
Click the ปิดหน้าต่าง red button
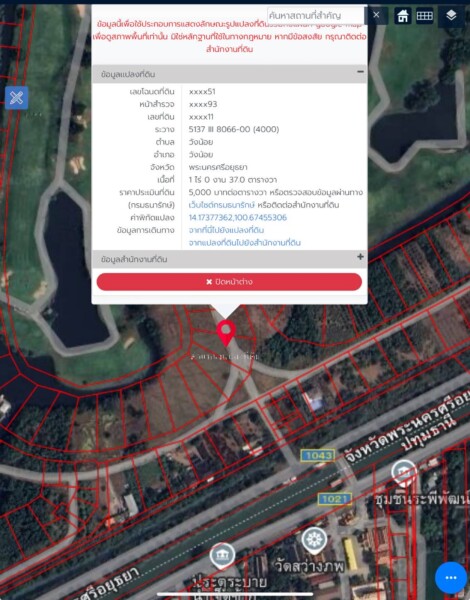click(x=229, y=282)
